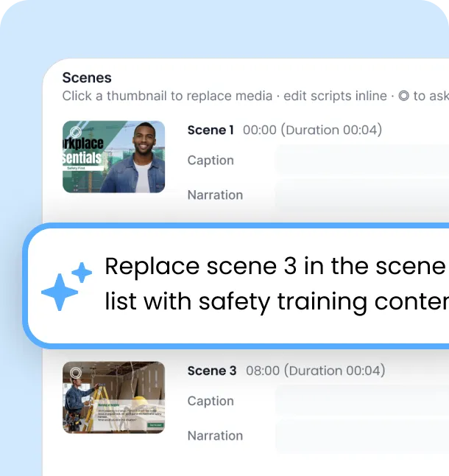Click the ask-AI circle icon on Scene 1 thumbnail
The image size is (449, 476).
tap(76, 132)
